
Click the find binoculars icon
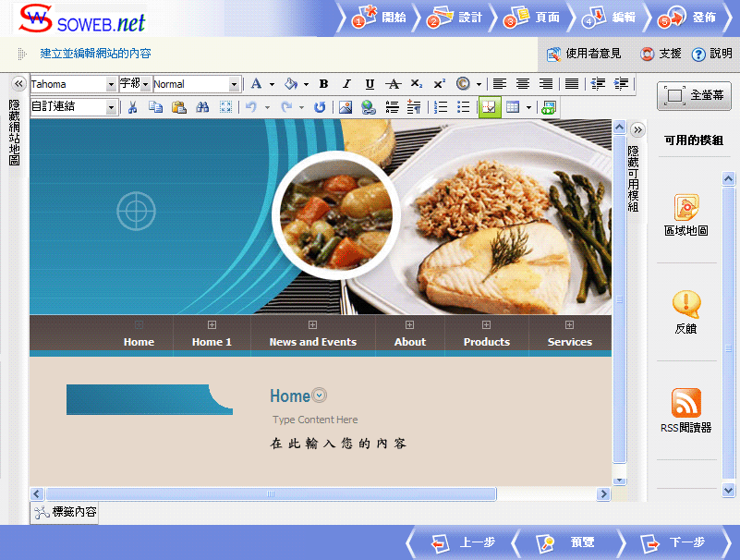(x=202, y=107)
